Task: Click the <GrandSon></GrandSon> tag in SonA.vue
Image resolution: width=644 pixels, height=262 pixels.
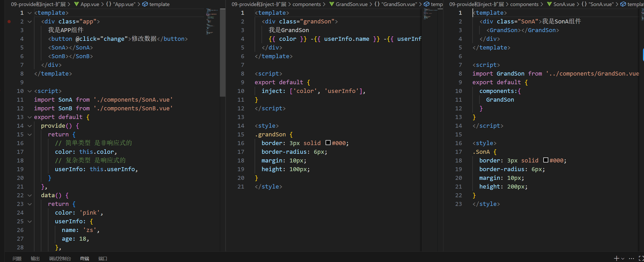Action: pos(523,30)
